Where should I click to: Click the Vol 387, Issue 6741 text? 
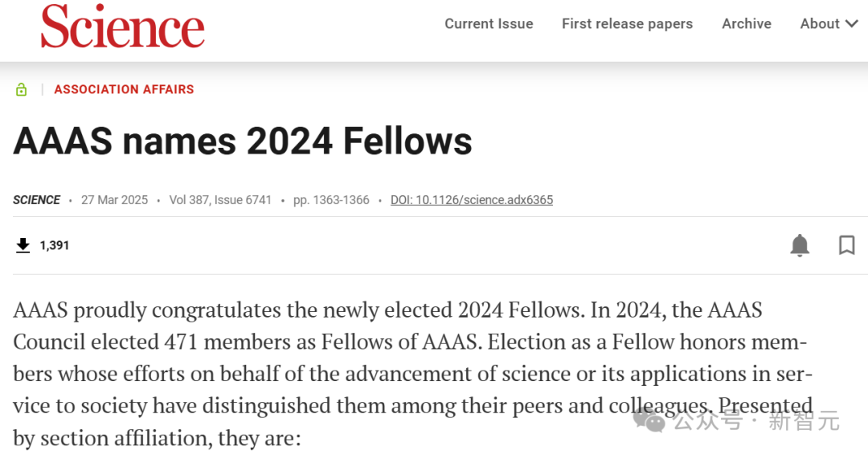[220, 200]
